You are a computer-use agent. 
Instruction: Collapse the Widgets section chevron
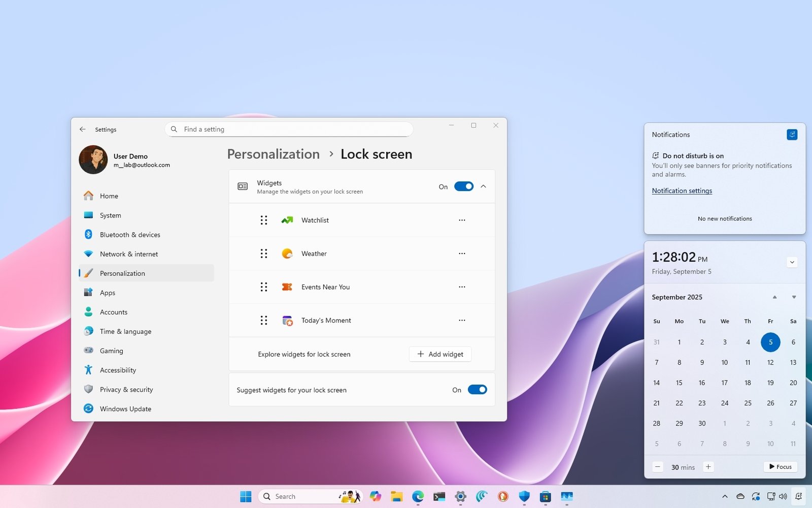click(x=483, y=186)
